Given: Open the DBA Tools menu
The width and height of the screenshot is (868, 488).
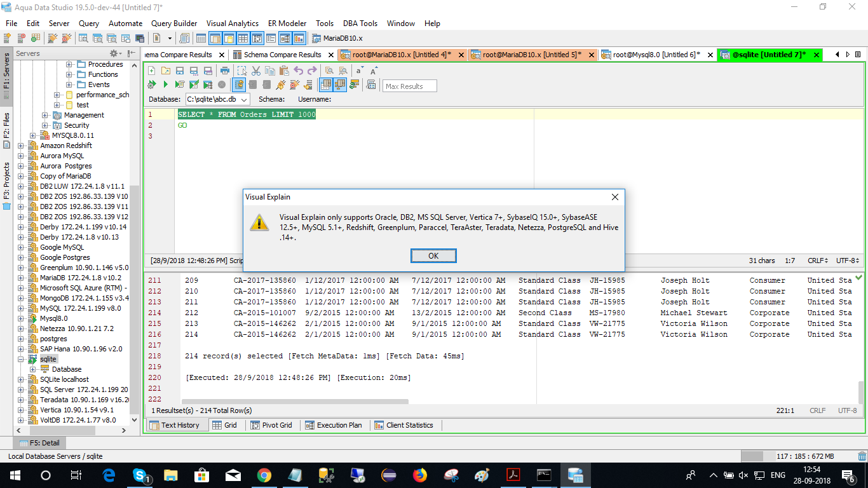Looking at the screenshot, I should [x=360, y=24].
